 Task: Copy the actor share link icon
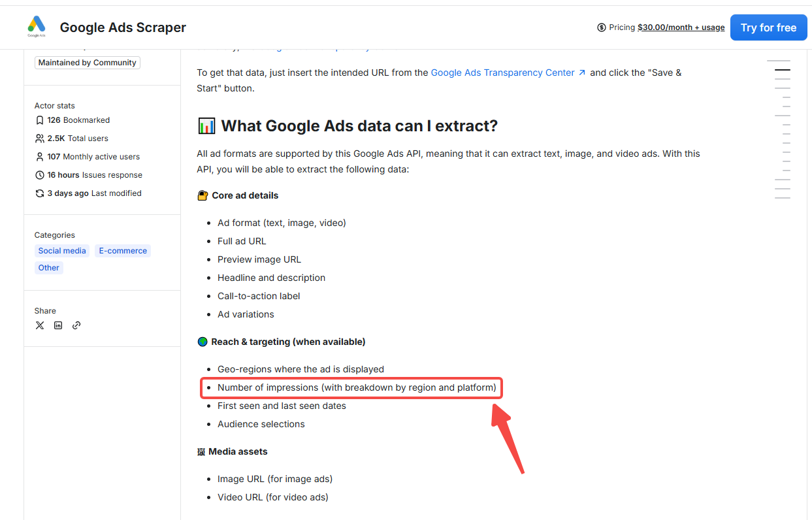click(76, 325)
